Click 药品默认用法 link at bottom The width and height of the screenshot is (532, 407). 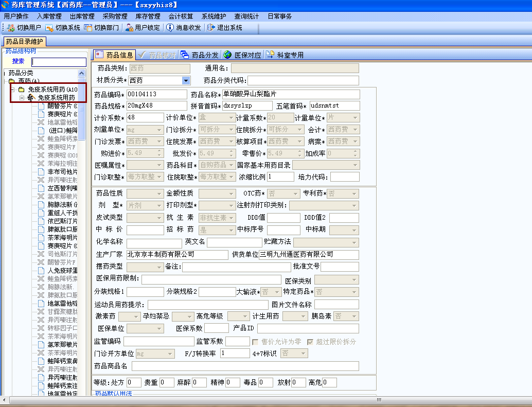click(x=114, y=394)
